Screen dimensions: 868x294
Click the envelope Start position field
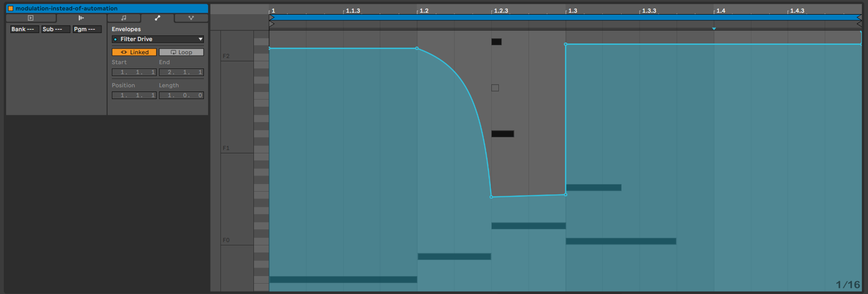tap(134, 72)
